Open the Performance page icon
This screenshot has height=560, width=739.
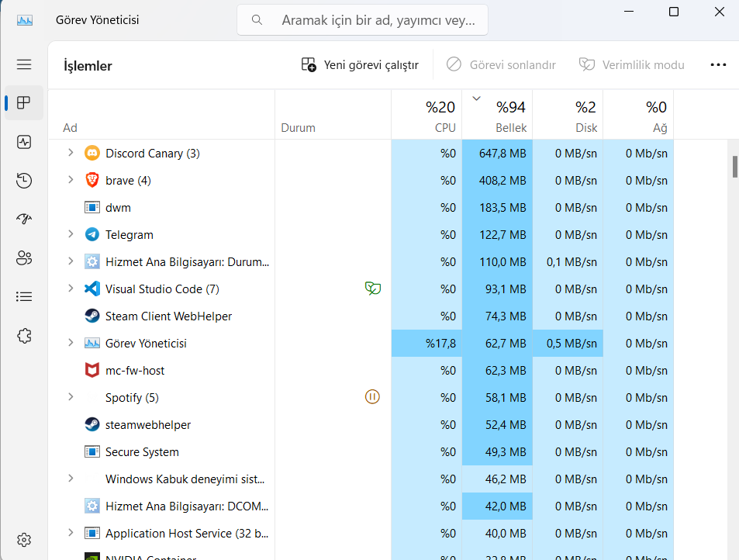pyautogui.click(x=24, y=142)
